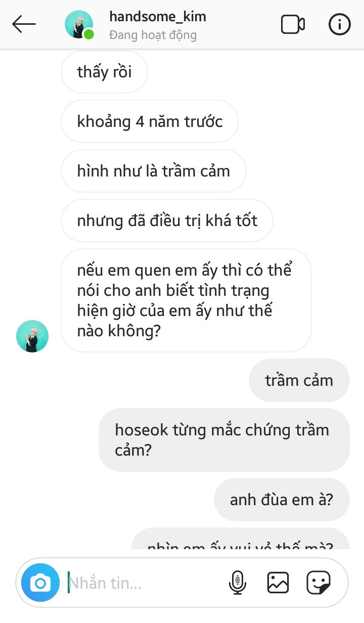The width and height of the screenshot is (364, 623).
Task: Tap the microphone voice message icon
Action: pos(237,583)
